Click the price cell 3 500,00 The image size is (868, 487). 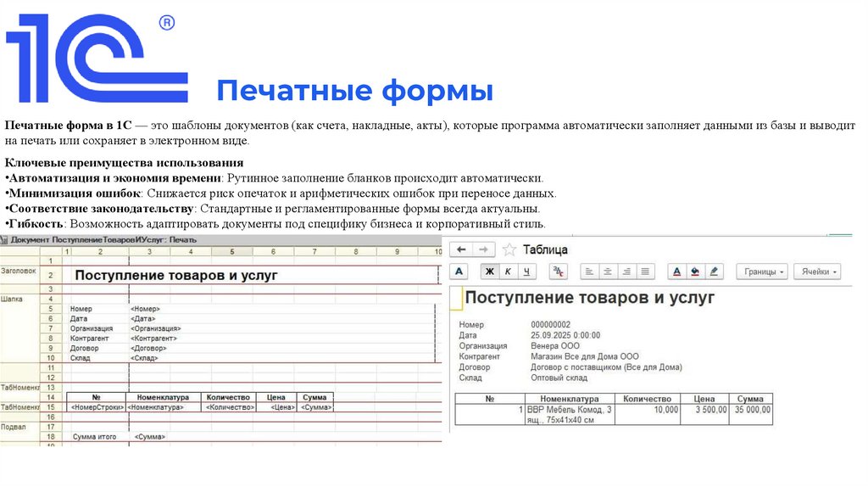click(704, 414)
